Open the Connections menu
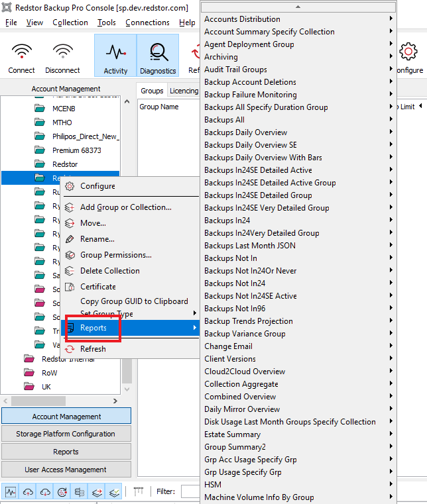427x504 pixels. 147,23
